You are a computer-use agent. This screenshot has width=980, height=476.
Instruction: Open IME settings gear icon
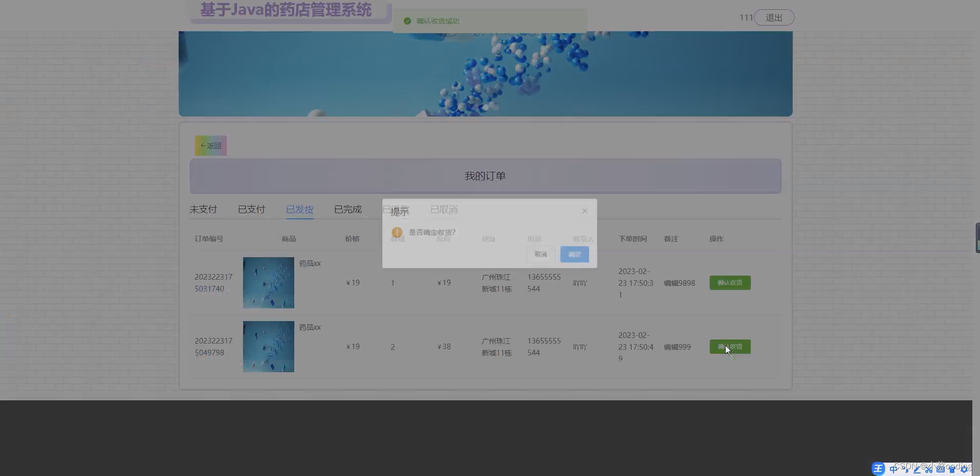pyautogui.click(x=964, y=469)
